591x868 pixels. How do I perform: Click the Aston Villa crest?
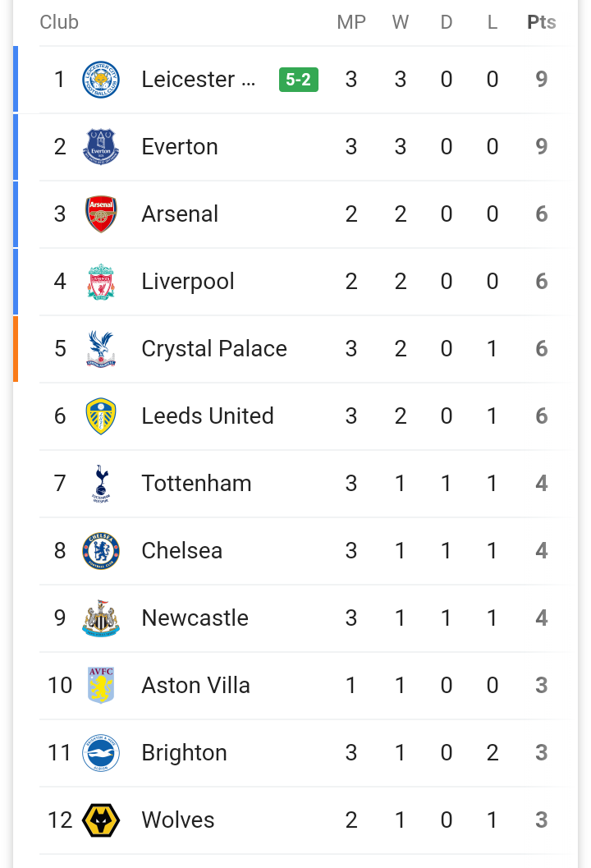(x=101, y=686)
